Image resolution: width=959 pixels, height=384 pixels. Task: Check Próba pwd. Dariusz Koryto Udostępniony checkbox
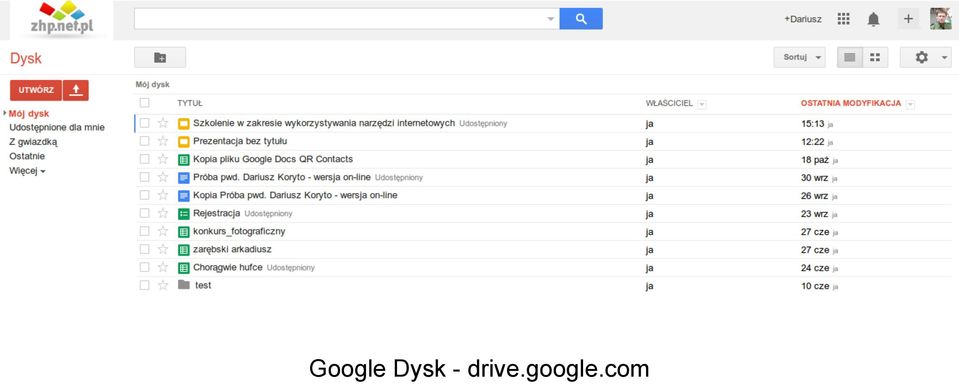tap(144, 177)
